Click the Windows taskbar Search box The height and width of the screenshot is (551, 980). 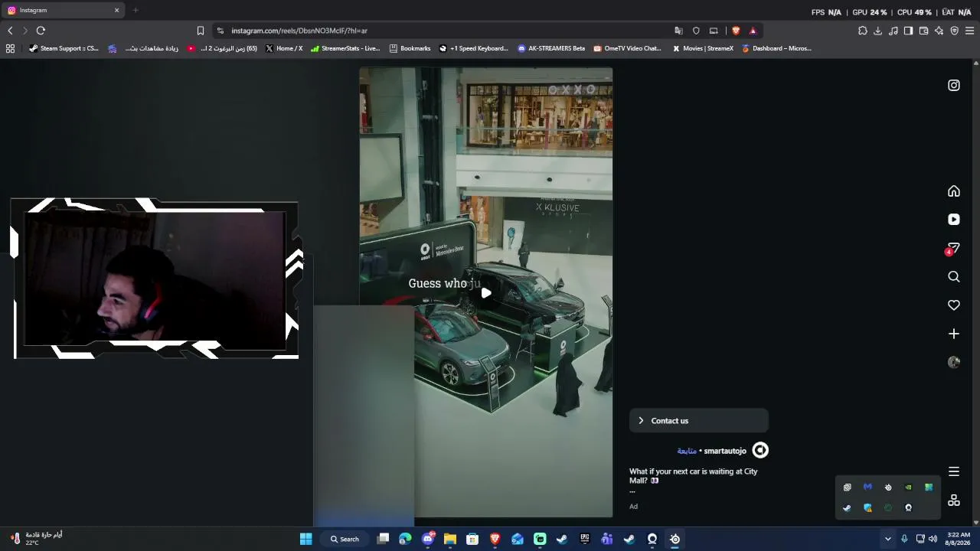tap(343, 539)
